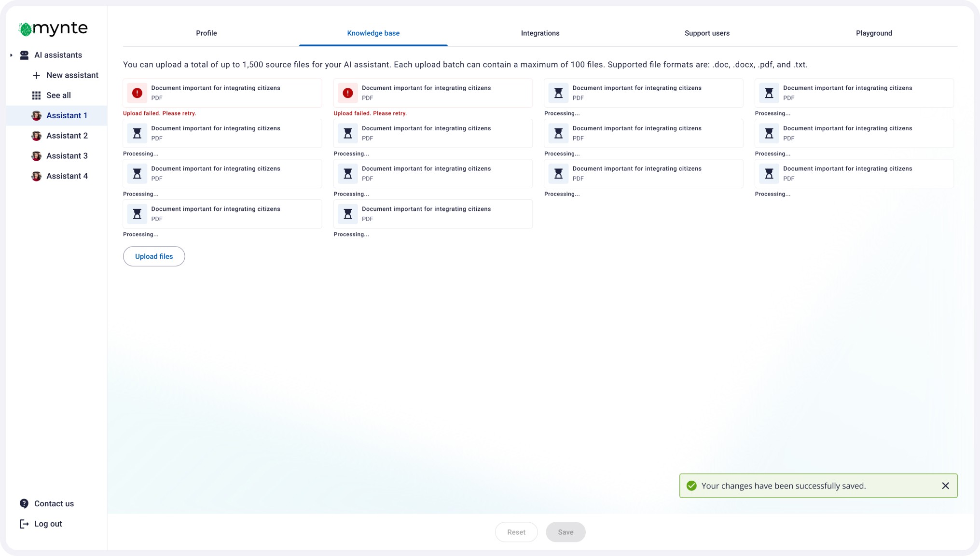Click the Save button
Screen dimensions: 980x556
click(565, 532)
